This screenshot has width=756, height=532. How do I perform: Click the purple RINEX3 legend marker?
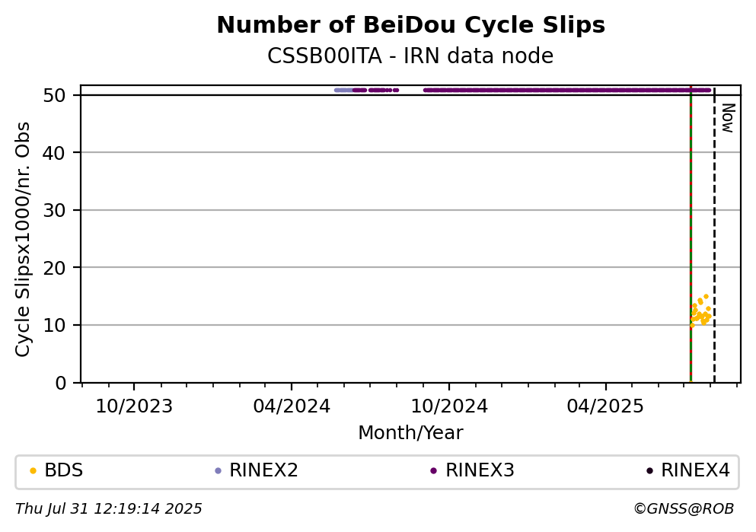[x=433, y=471]
